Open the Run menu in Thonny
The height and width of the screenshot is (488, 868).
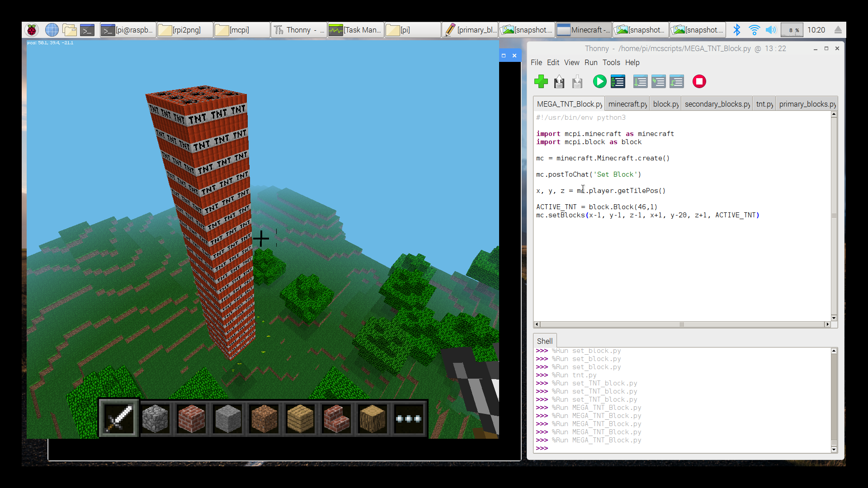tap(590, 62)
